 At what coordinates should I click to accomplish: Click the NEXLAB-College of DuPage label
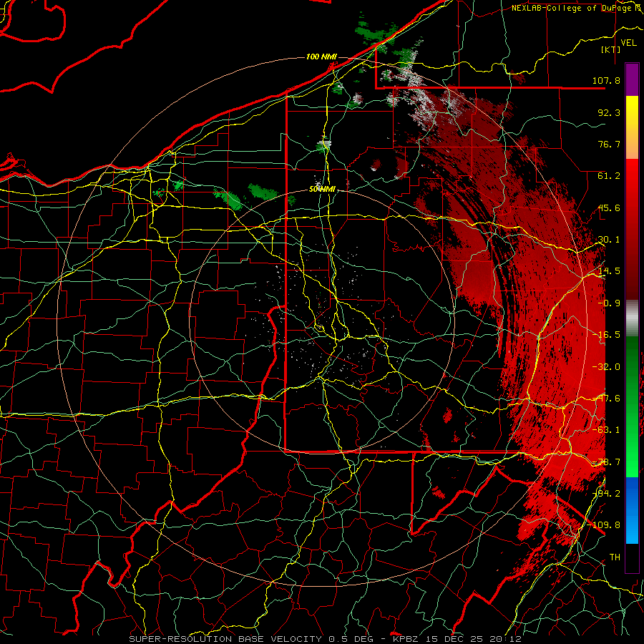572,8
